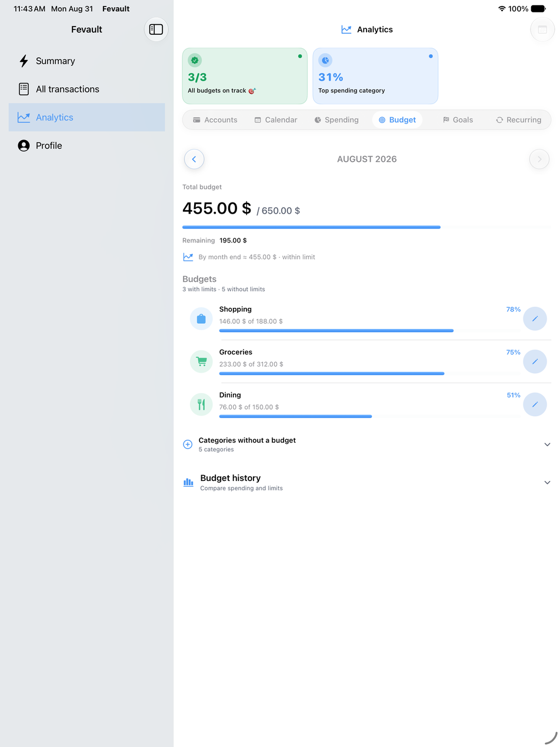Open Profile in the sidebar
Screen dimensions: 560x747
[x=86, y=146]
